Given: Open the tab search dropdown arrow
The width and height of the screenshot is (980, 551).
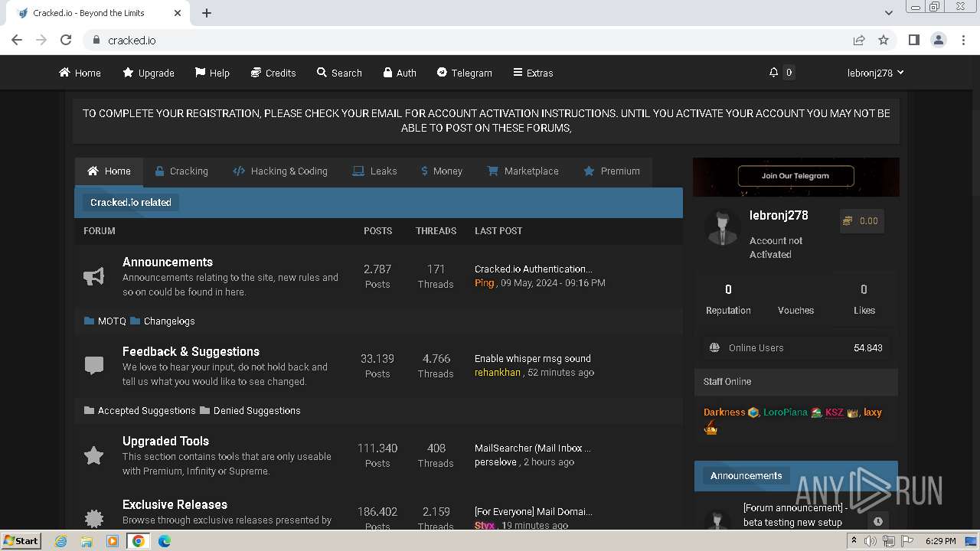Looking at the screenshot, I should click(x=889, y=13).
